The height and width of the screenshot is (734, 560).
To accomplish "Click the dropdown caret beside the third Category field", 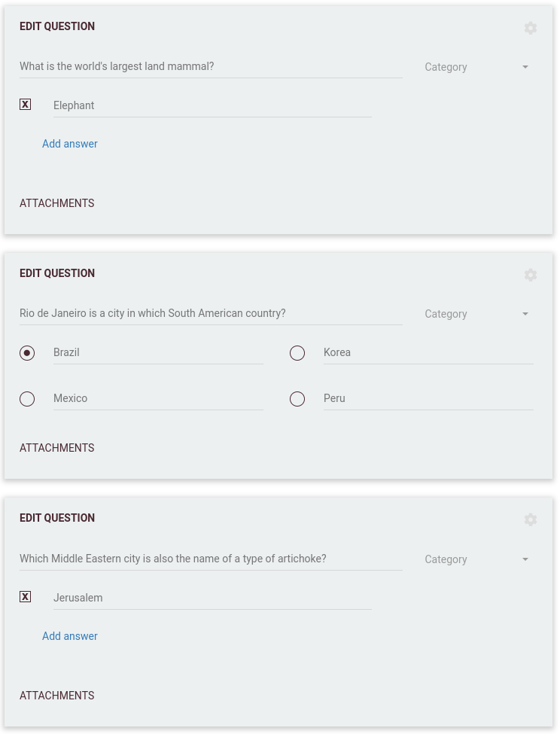I will [525, 559].
